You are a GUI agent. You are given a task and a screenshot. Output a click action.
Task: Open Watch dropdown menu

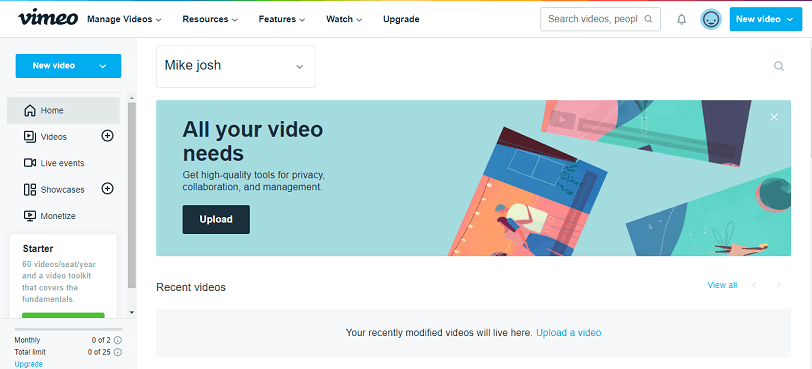pos(344,19)
